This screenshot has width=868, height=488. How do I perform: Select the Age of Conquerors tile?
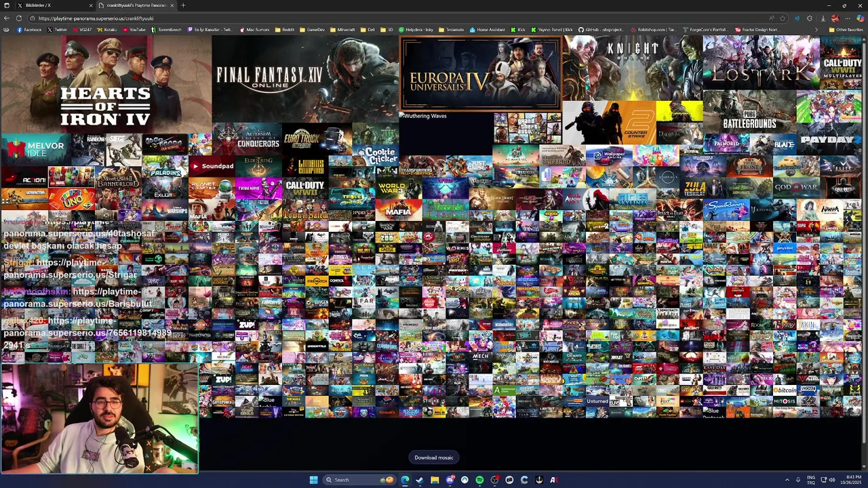(x=246, y=139)
